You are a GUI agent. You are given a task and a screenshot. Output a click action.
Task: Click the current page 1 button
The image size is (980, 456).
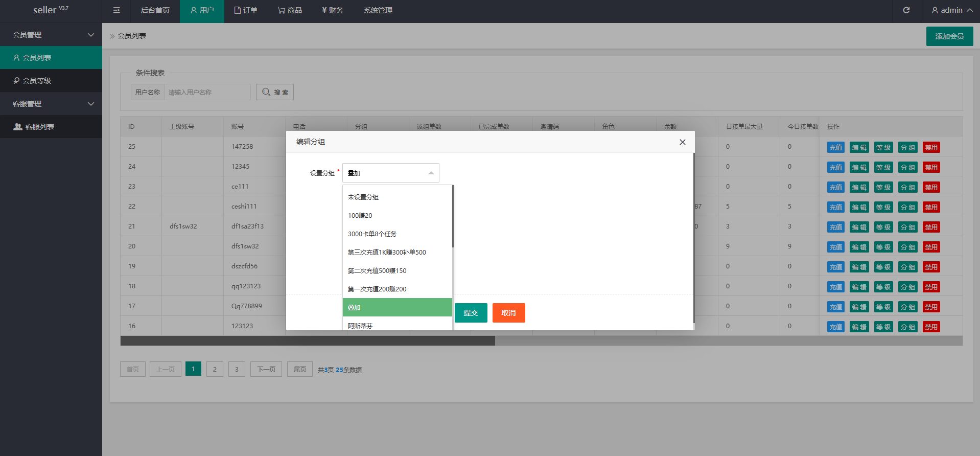(193, 369)
